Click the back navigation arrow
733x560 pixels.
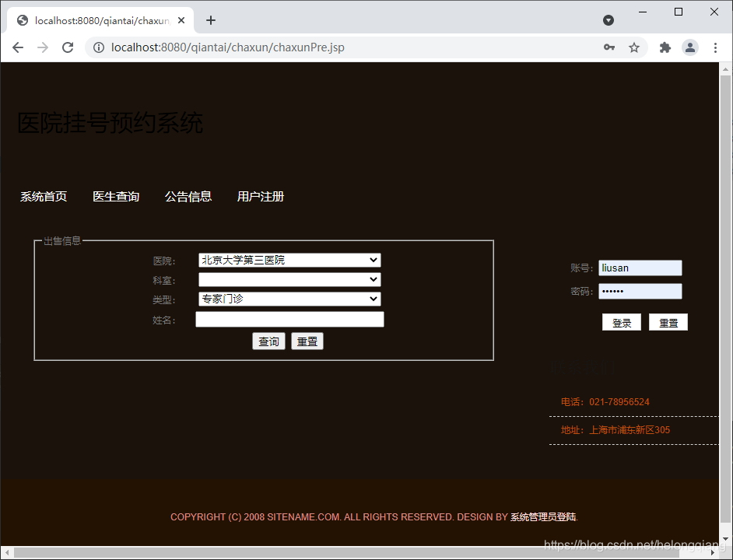(18, 47)
